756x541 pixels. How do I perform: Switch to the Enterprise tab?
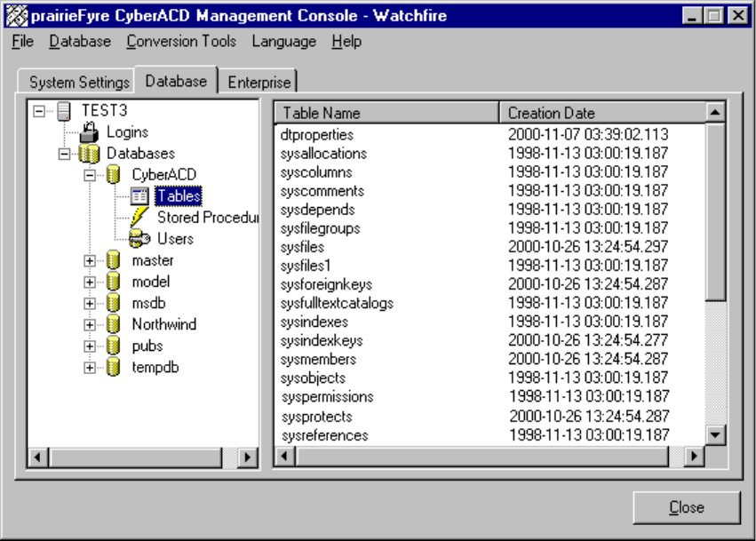[259, 82]
